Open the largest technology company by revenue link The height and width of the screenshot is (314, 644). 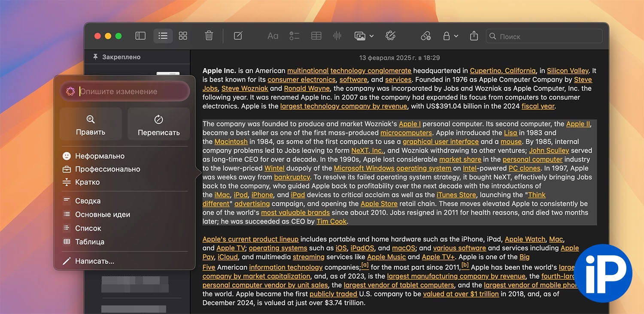coord(343,106)
